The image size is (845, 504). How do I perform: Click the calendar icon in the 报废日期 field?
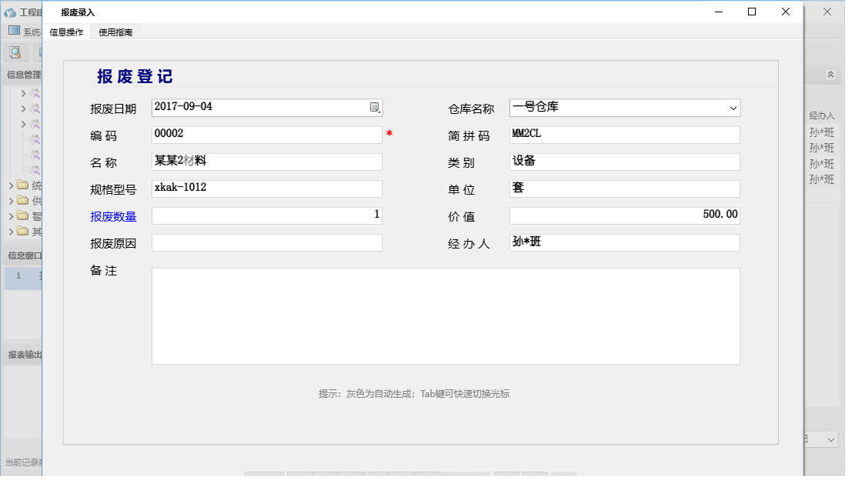pyautogui.click(x=374, y=107)
